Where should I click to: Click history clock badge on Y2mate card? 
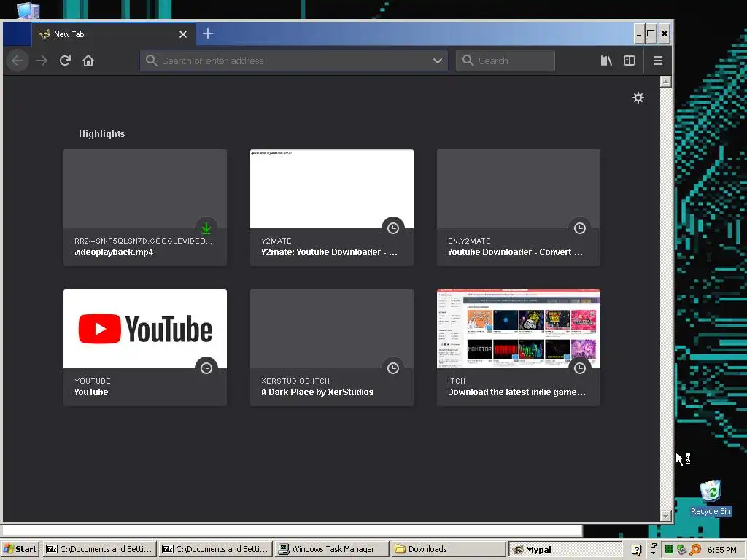click(393, 228)
